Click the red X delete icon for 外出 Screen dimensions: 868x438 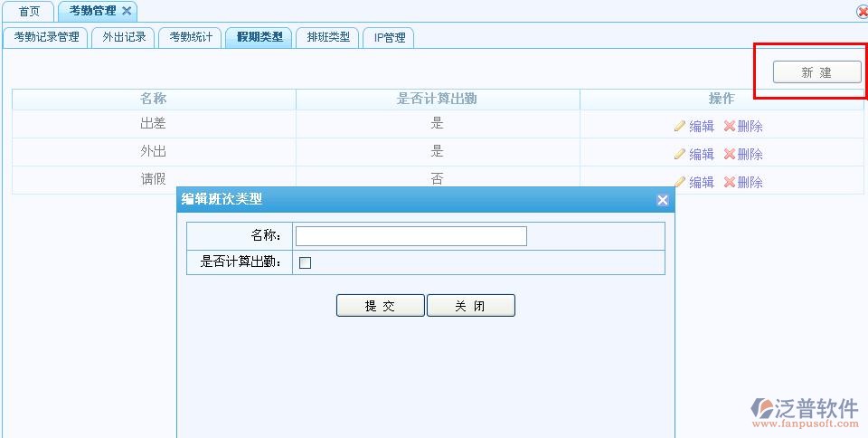tap(730, 153)
